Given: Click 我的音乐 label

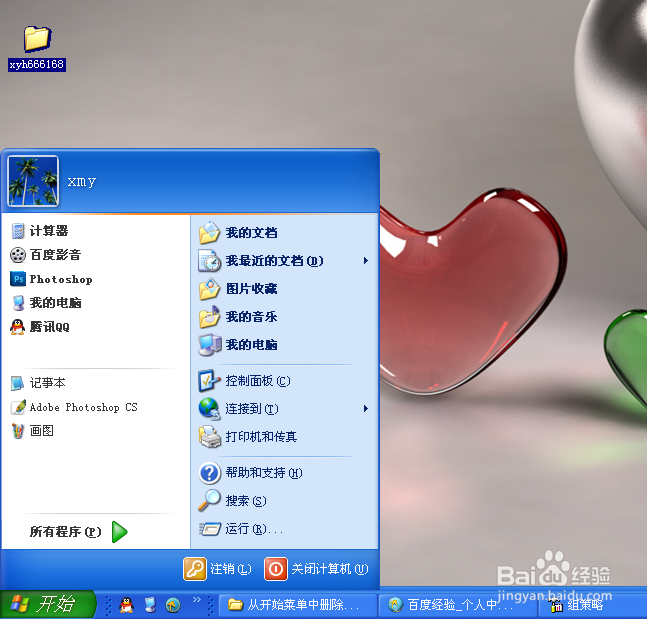Looking at the screenshot, I should tap(252, 317).
